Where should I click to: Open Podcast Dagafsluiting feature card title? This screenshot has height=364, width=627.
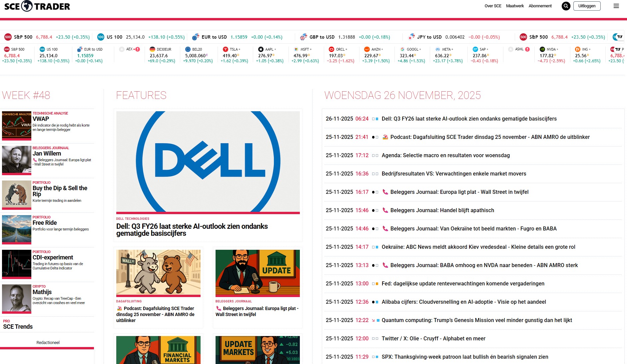pos(155,314)
